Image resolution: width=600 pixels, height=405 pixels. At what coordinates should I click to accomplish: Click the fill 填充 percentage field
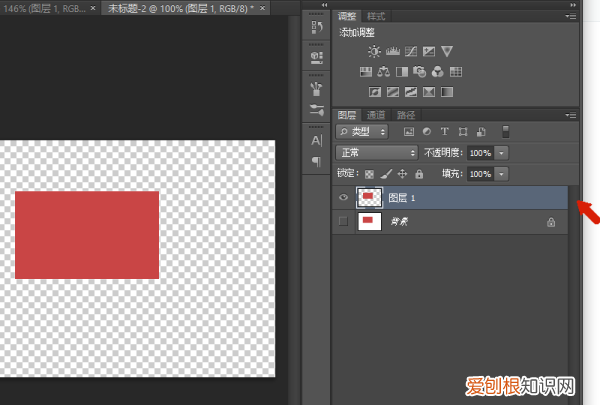click(480, 174)
